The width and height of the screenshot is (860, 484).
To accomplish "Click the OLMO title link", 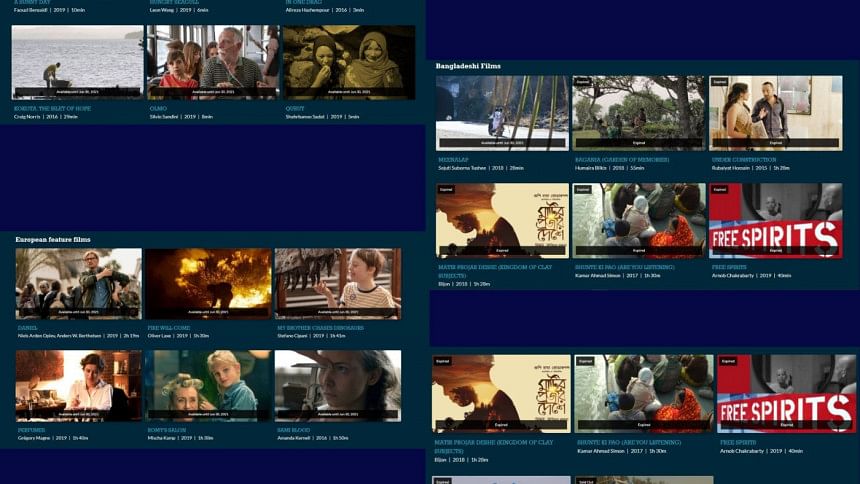I will tap(158, 109).
